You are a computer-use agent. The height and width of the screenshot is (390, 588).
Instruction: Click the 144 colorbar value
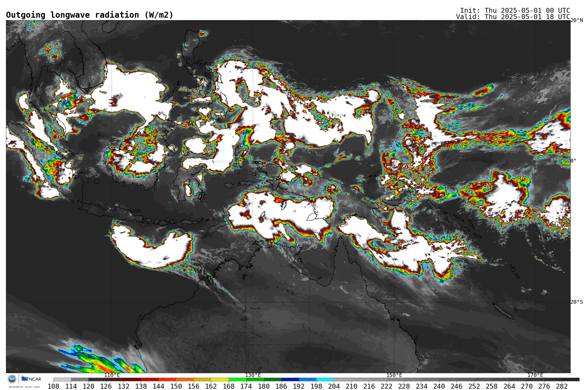pos(159,386)
